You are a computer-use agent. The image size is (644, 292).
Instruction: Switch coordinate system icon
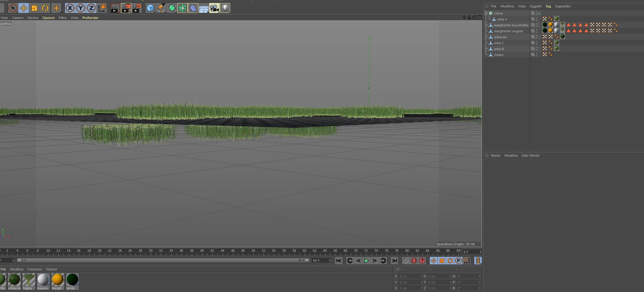(102, 8)
